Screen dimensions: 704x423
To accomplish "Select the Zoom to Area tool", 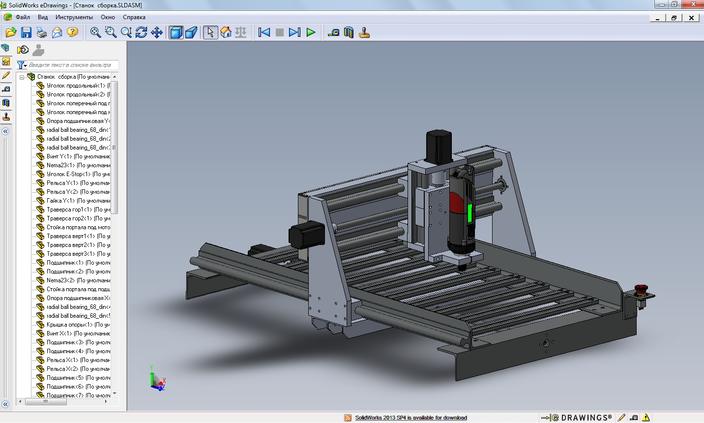I will (x=110, y=32).
